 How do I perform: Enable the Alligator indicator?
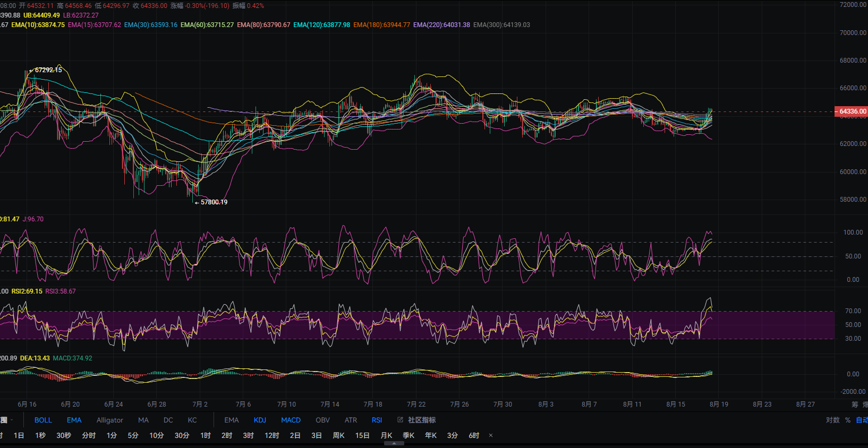(x=110, y=420)
